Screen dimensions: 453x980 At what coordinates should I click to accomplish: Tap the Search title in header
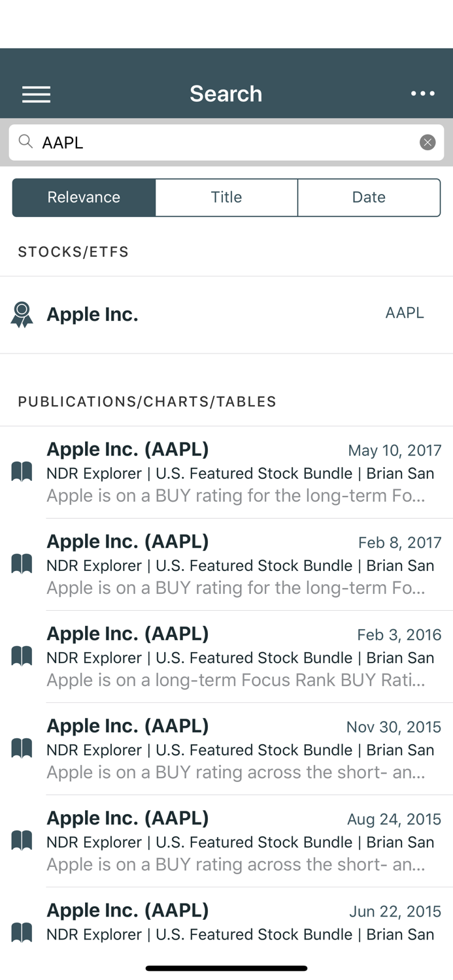(226, 94)
